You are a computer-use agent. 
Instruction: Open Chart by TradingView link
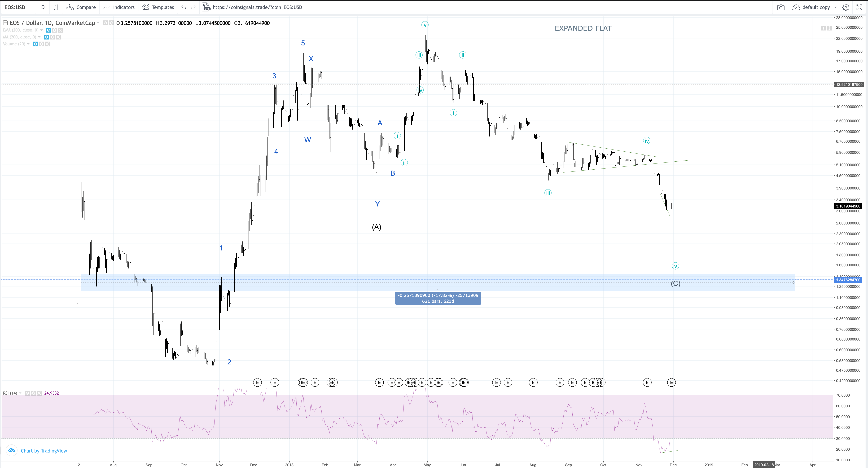click(x=44, y=451)
